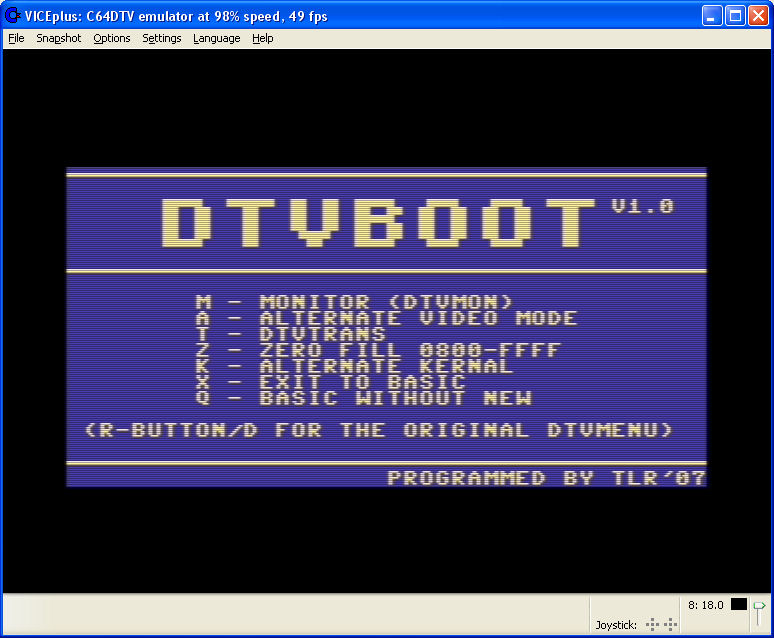774x638 pixels.
Task: Click the window title bar text
Action: coord(176,16)
